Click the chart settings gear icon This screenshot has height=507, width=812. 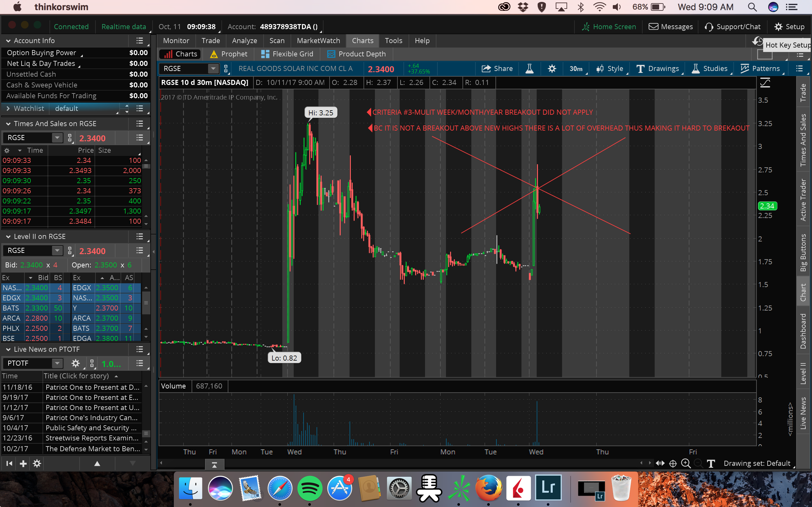552,69
